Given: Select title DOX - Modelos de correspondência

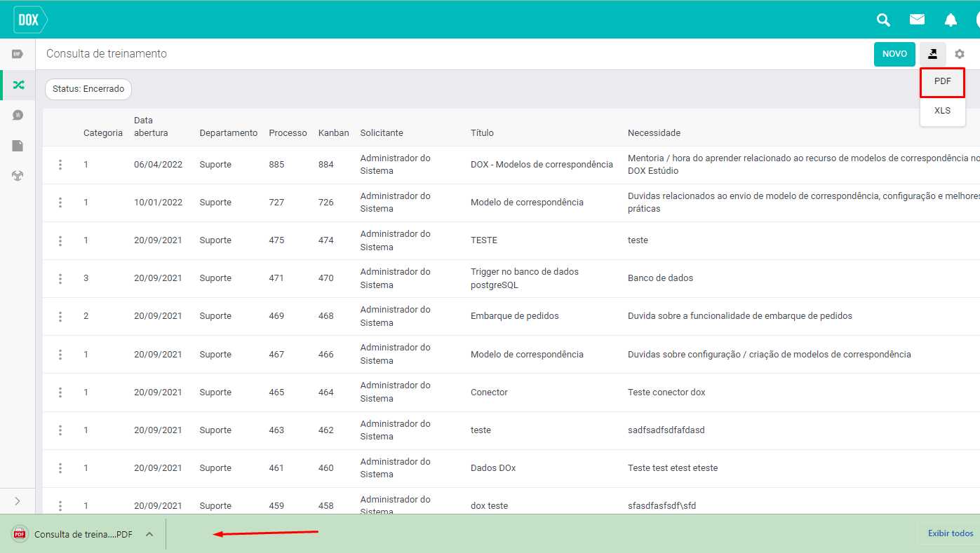Looking at the screenshot, I should pyautogui.click(x=542, y=165).
